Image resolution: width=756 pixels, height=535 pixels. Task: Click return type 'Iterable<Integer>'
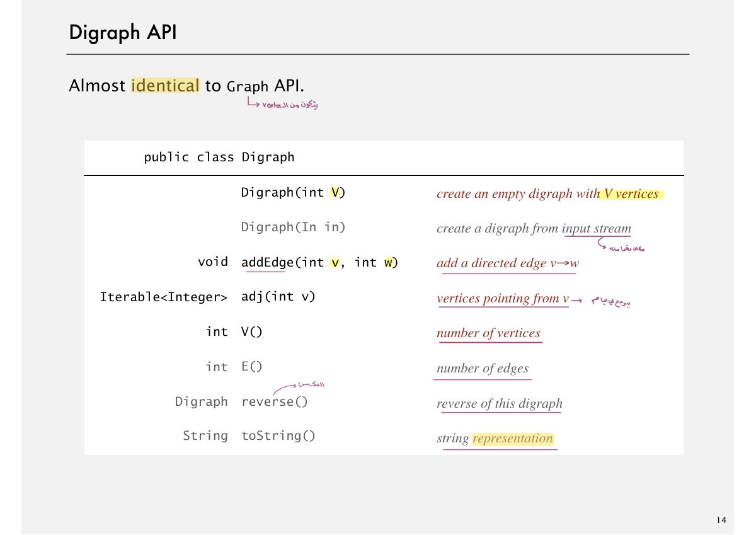[x=164, y=297]
